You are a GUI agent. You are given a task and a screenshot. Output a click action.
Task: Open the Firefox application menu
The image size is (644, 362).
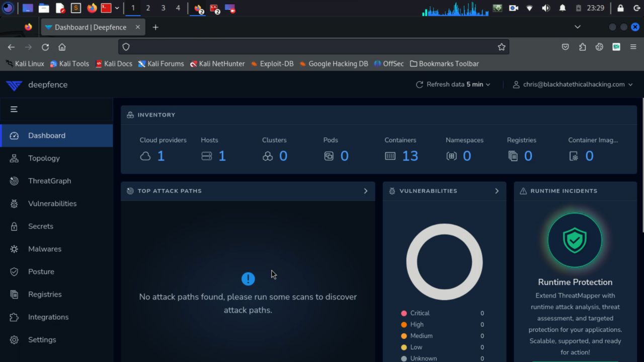click(x=633, y=46)
